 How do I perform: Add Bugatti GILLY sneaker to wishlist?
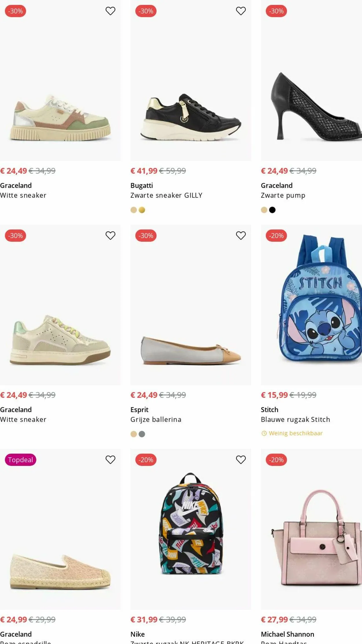pos(241,11)
